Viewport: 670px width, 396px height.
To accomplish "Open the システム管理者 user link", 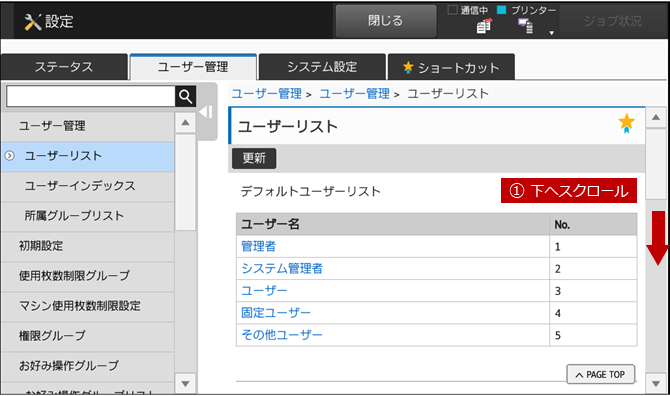I will tap(282, 269).
